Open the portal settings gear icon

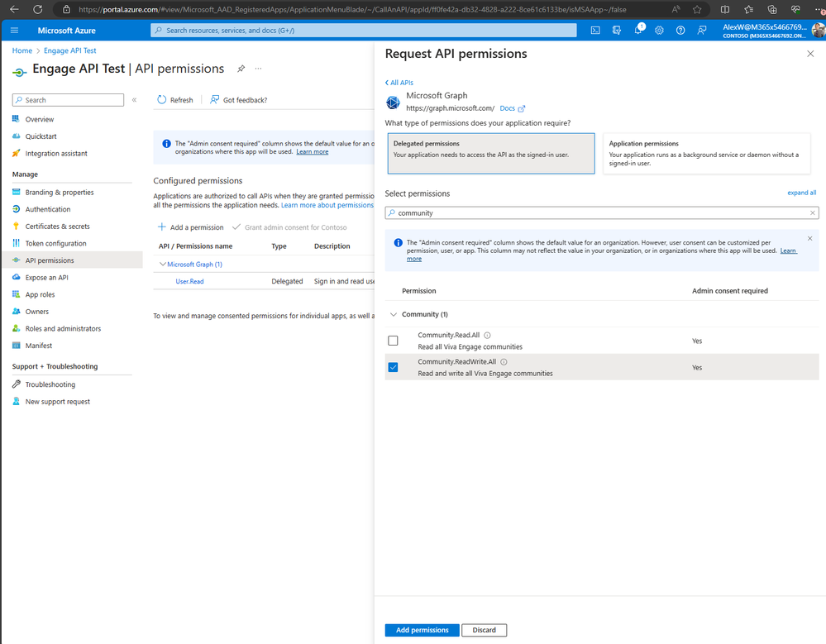(x=659, y=31)
